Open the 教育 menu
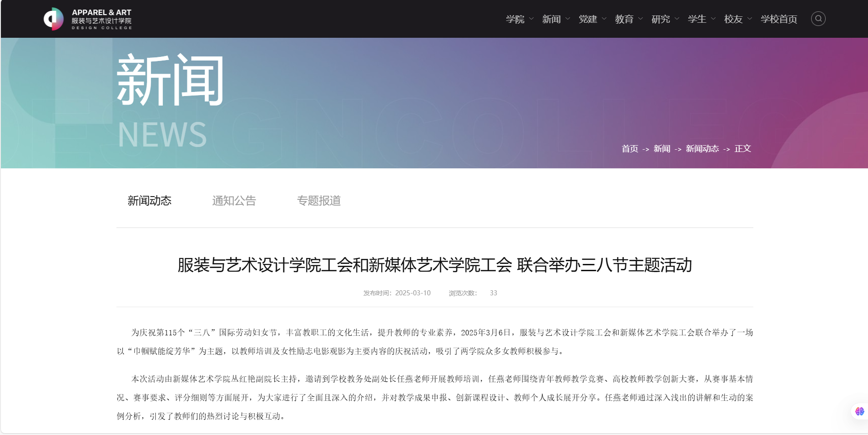The height and width of the screenshot is (435, 868). point(624,19)
